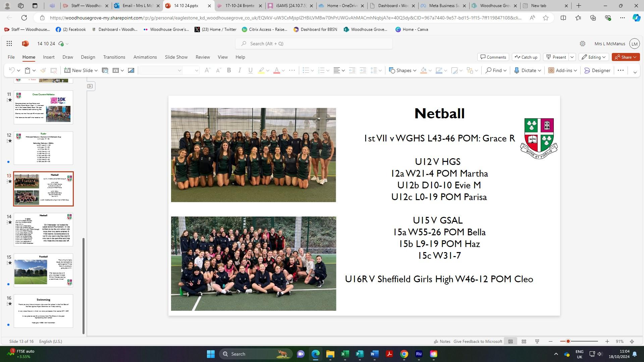644x362 pixels.
Task: Click the Paste clipboard icon
Action: point(28,70)
